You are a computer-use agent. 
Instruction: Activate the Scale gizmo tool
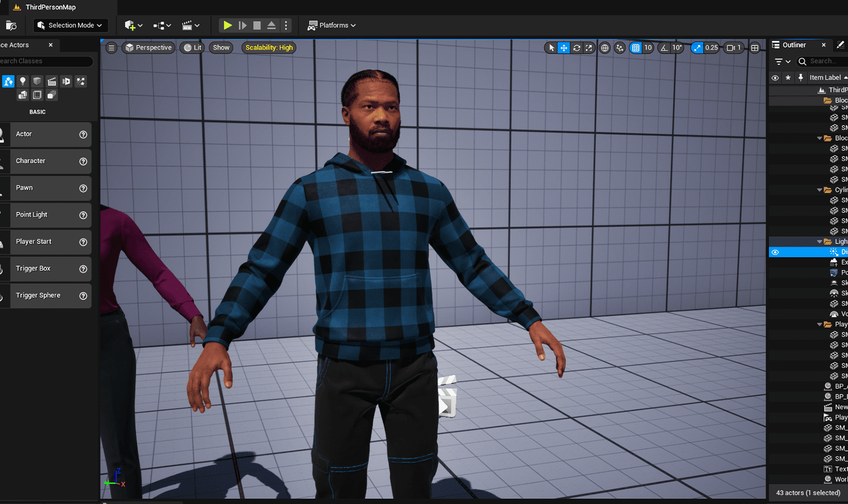(589, 48)
